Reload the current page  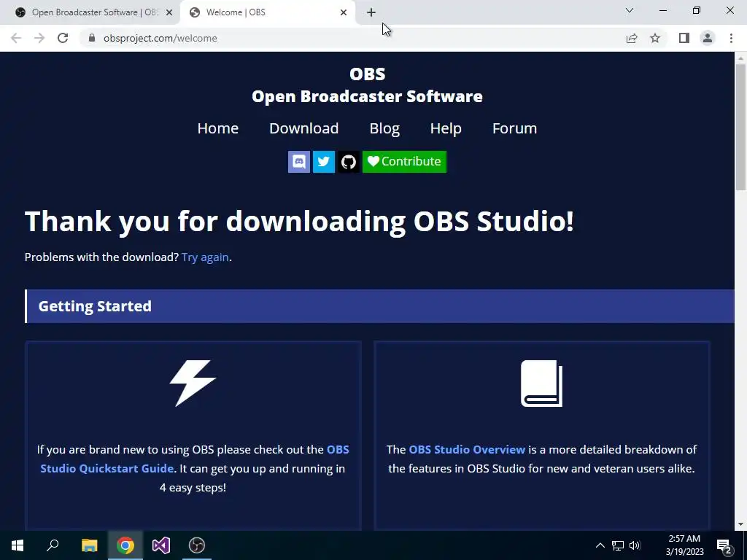tap(63, 38)
